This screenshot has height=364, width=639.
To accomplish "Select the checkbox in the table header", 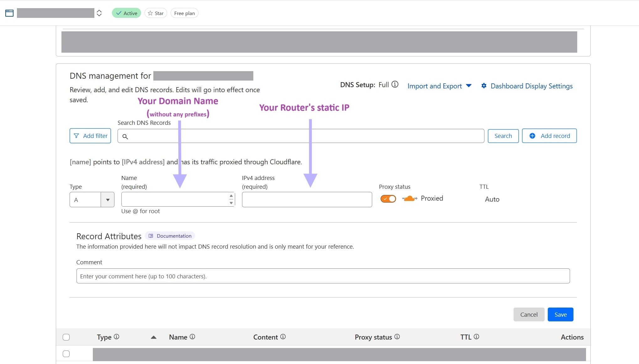I will click(x=66, y=337).
